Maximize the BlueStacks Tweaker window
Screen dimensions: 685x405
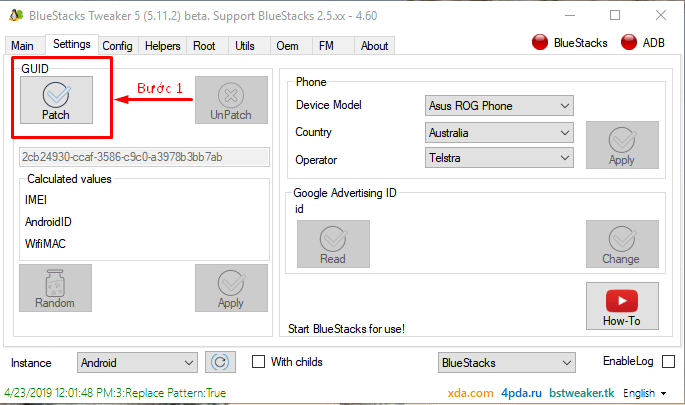pyautogui.click(x=615, y=15)
